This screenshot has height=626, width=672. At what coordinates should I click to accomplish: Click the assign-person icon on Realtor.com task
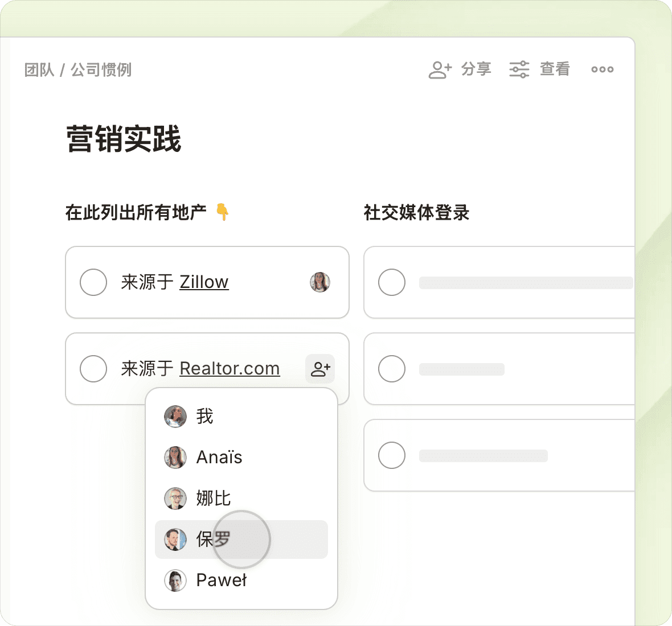coord(320,369)
